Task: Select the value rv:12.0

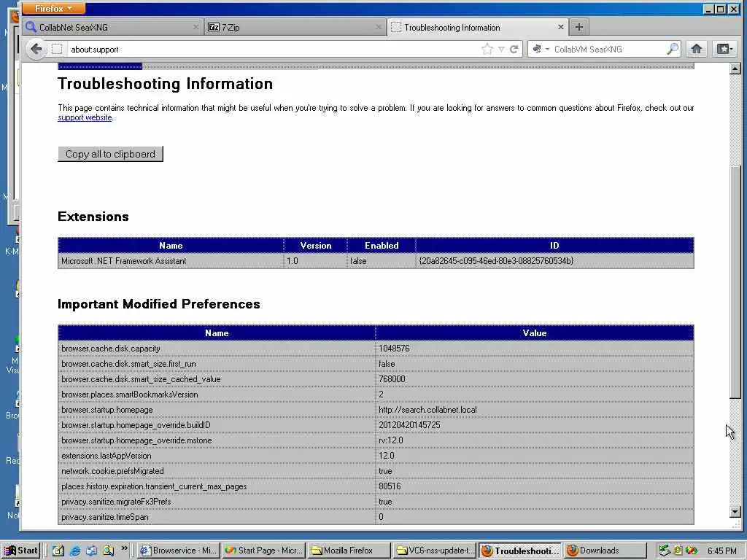Action: tap(391, 440)
